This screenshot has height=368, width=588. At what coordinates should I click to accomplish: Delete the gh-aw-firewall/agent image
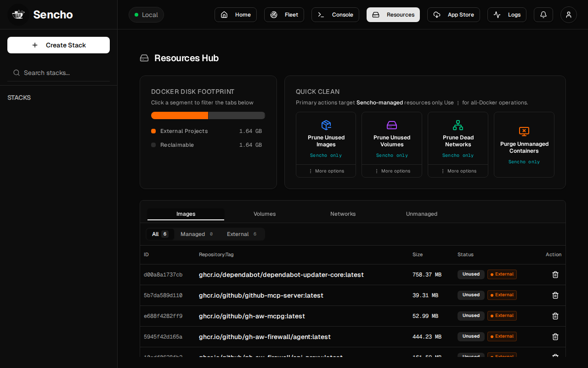click(x=555, y=337)
